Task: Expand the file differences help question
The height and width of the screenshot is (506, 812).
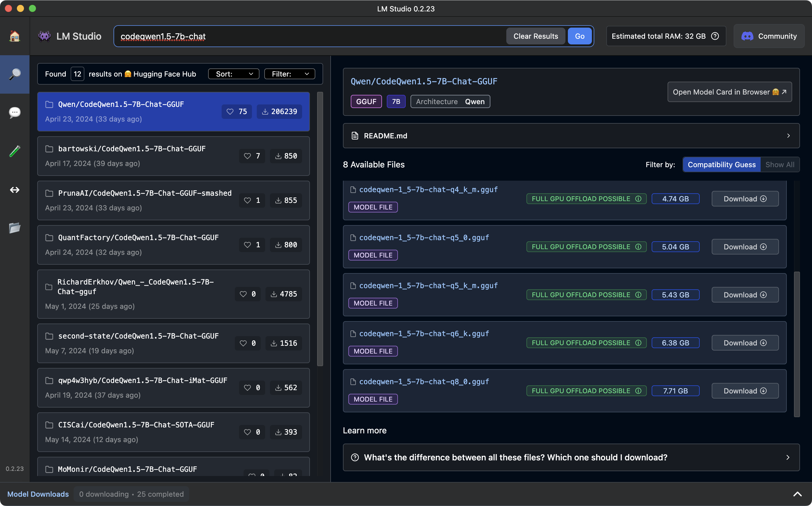Action: click(x=571, y=457)
